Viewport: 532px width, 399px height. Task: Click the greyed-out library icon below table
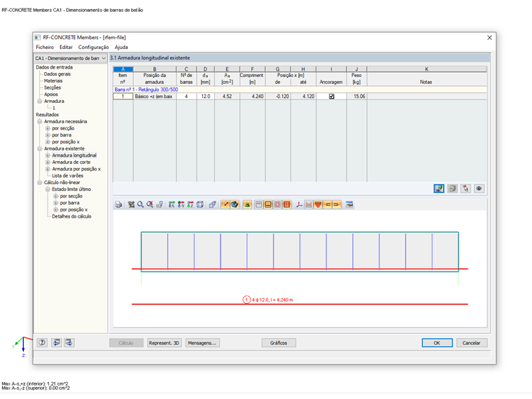pyautogui.click(x=452, y=188)
